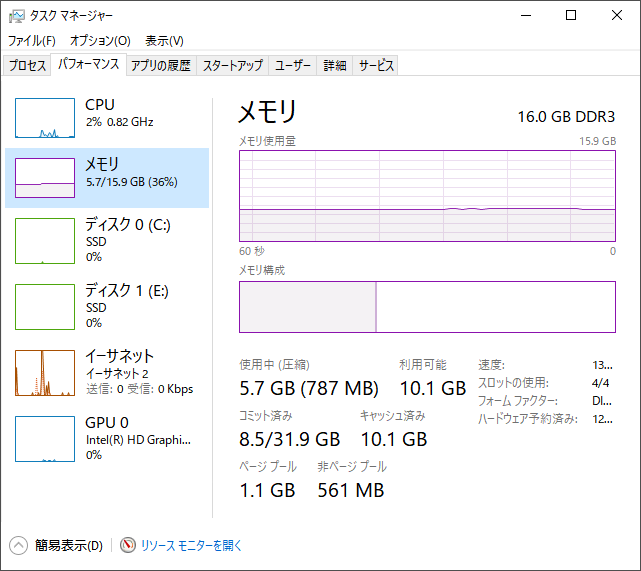Screen dimensions: 641x571
Task: Click the フォーム ファクター value
Action: click(x=602, y=401)
